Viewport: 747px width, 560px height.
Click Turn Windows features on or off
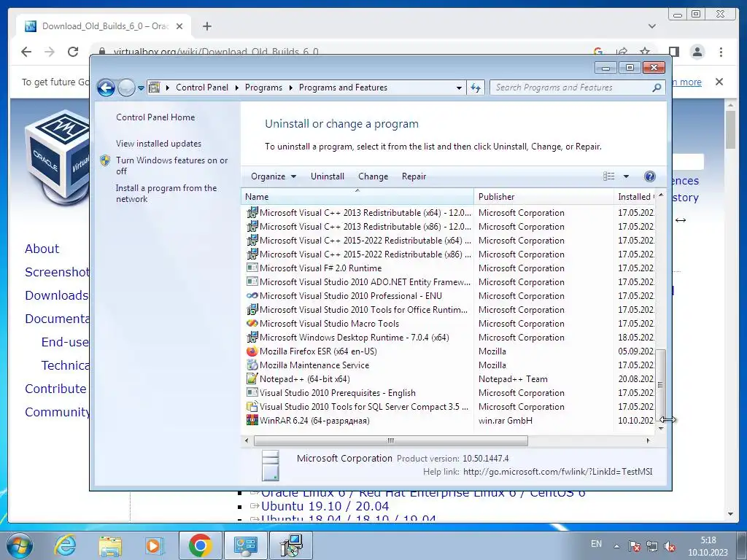[171, 166]
